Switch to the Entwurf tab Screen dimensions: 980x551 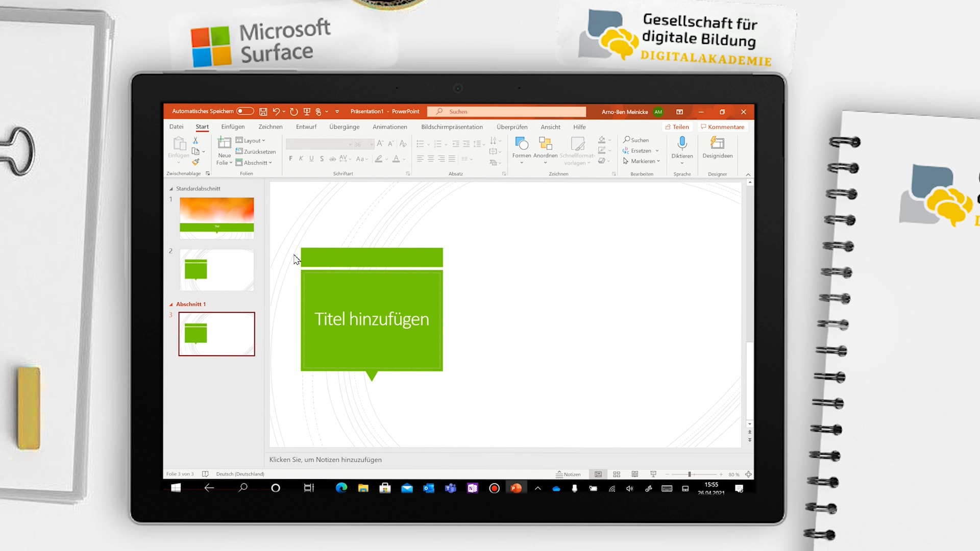click(306, 127)
